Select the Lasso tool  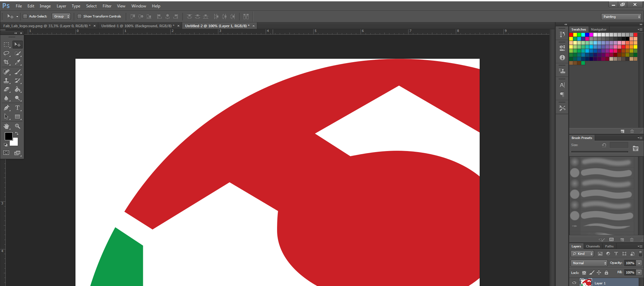point(6,53)
